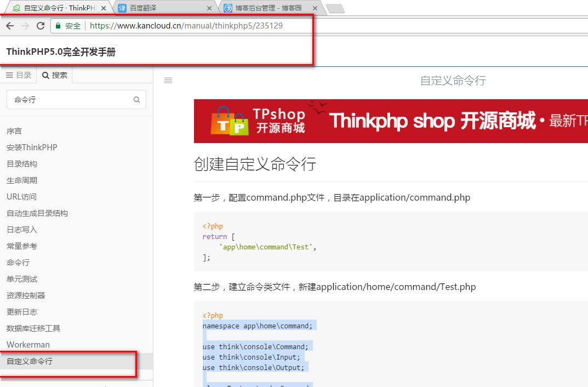This screenshot has width=588, height=387.
Task: Click use think\console\Output line
Action: (254, 368)
